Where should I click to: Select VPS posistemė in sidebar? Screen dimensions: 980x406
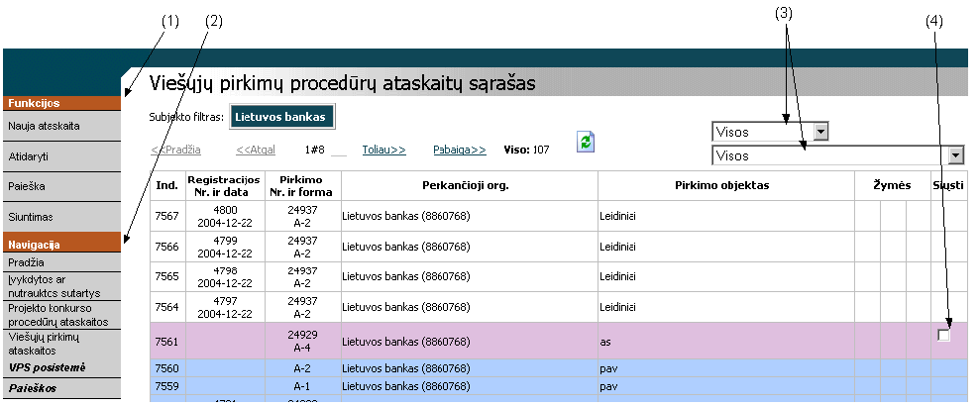coord(61,368)
